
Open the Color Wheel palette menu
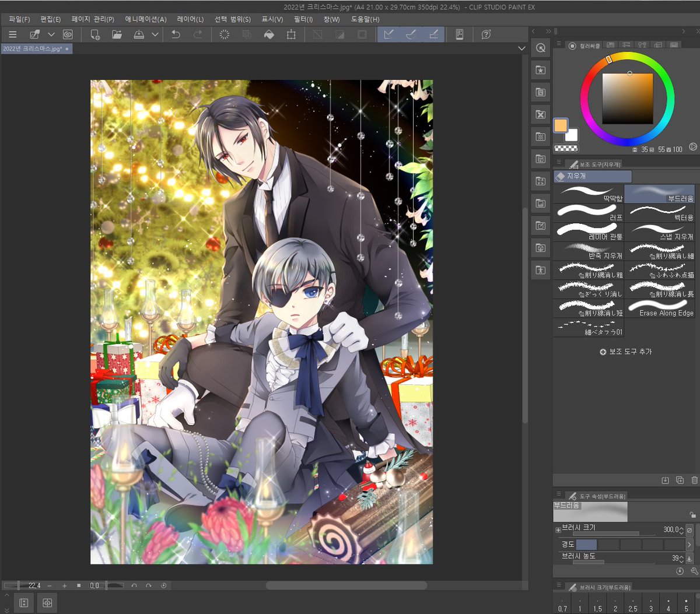(x=559, y=44)
